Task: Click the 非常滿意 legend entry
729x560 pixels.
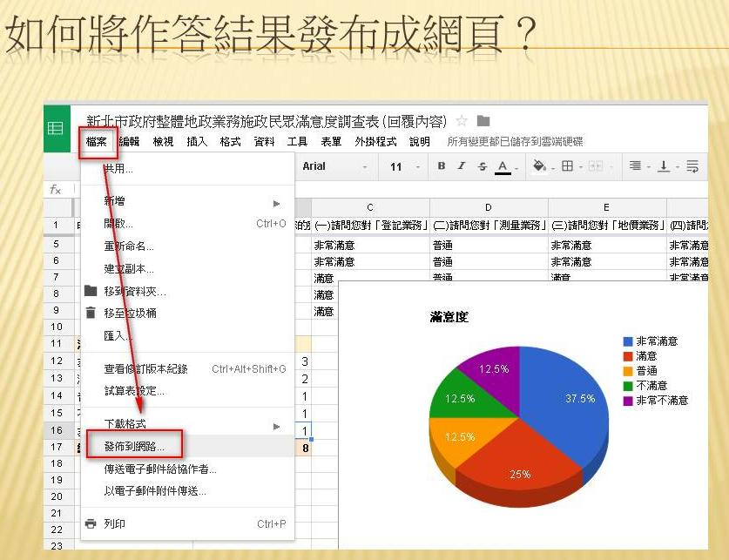Action: pyautogui.click(x=651, y=341)
